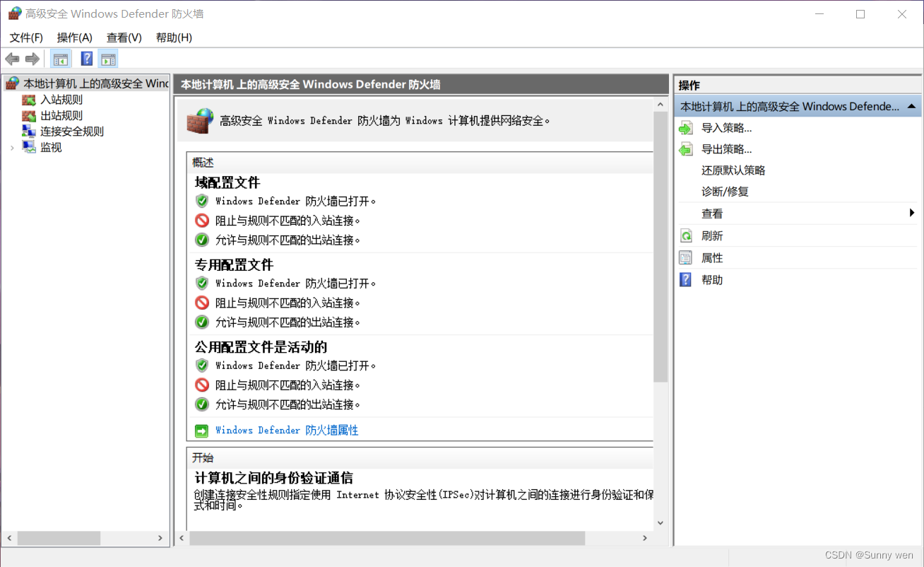Click the blue Help question mark toolbar icon
This screenshot has height=567, width=924.
[x=86, y=59]
